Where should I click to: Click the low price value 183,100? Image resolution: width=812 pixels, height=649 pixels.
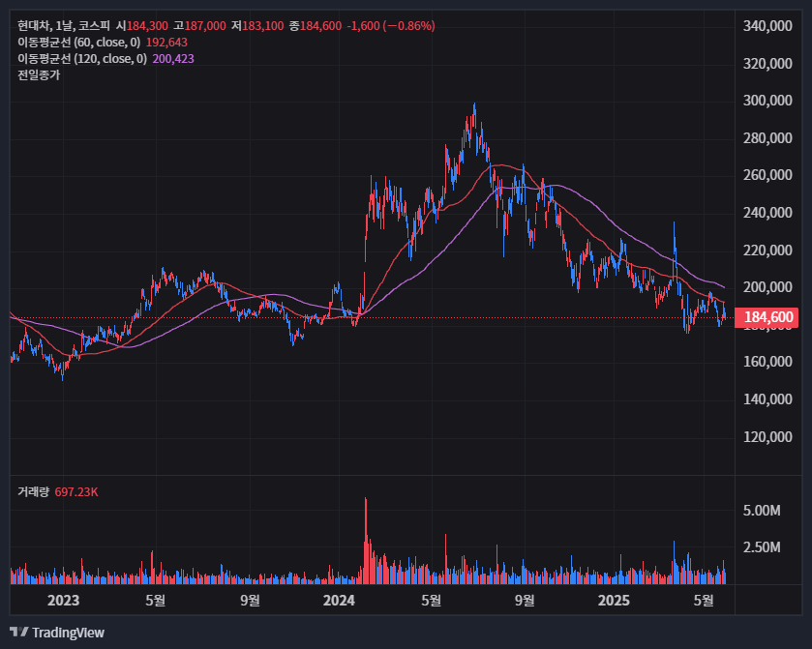click(x=262, y=26)
